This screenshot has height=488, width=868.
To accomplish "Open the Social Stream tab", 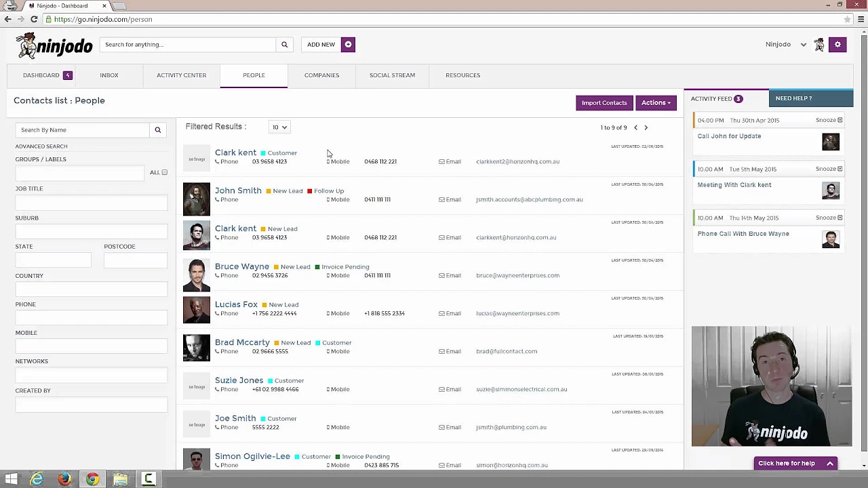I will click(392, 75).
